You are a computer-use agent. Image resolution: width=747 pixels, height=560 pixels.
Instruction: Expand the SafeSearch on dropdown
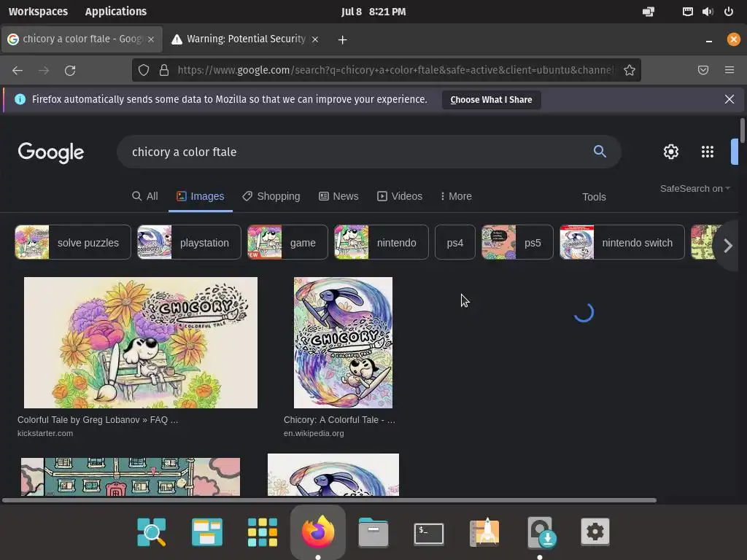click(x=694, y=189)
